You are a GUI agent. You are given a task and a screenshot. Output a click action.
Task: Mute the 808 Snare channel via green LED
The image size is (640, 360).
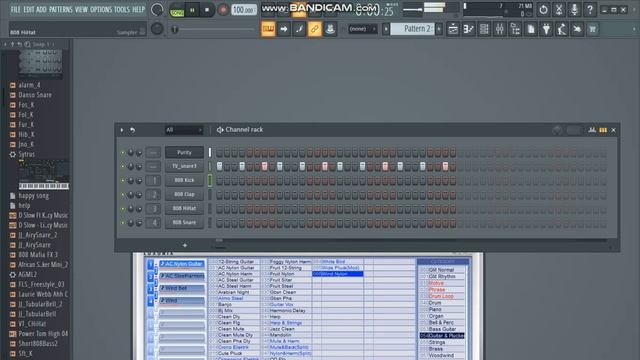pyautogui.click(x=122, y=223)
